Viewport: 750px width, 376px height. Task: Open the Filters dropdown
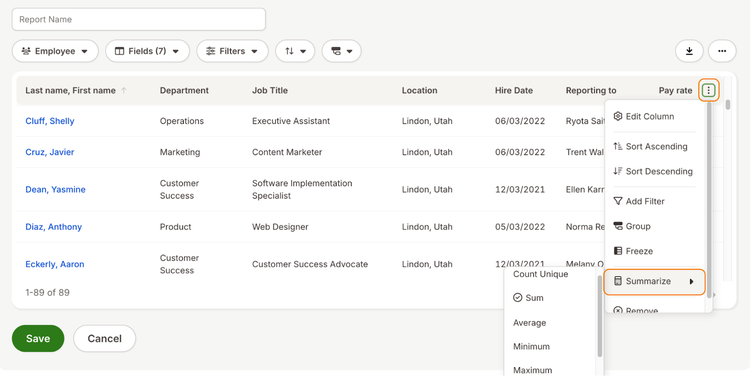click(x=232, y=51)
